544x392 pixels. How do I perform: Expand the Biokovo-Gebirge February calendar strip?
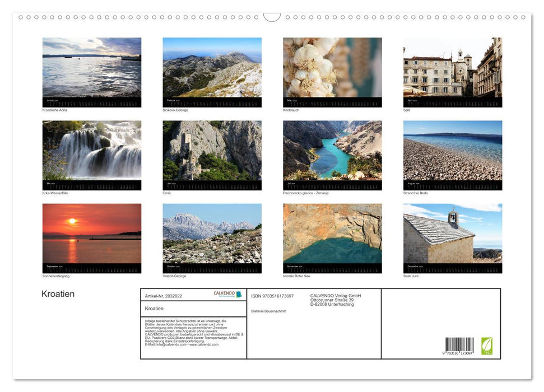pyautogui.click(x=212, y=102)
